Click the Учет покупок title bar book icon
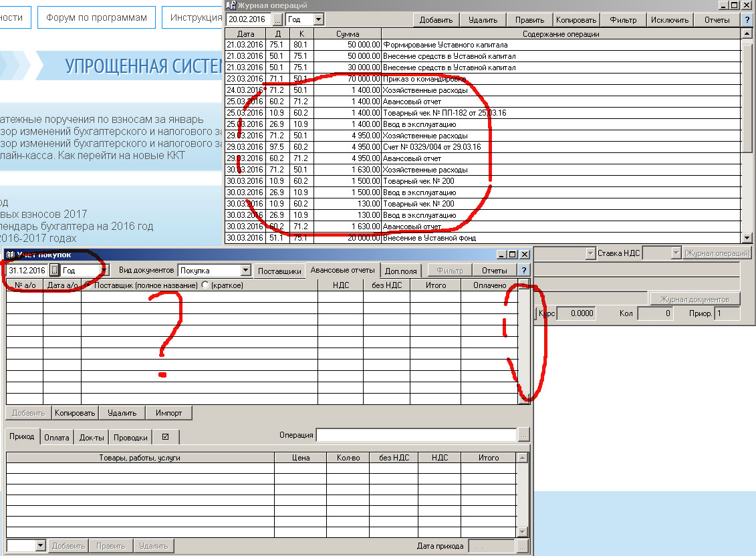 point(10,255)
